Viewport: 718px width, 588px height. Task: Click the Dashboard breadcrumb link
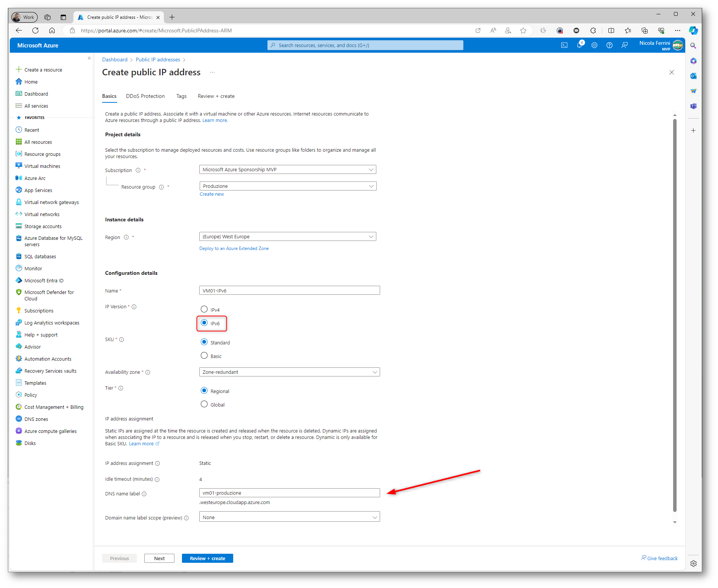point(115,59)
